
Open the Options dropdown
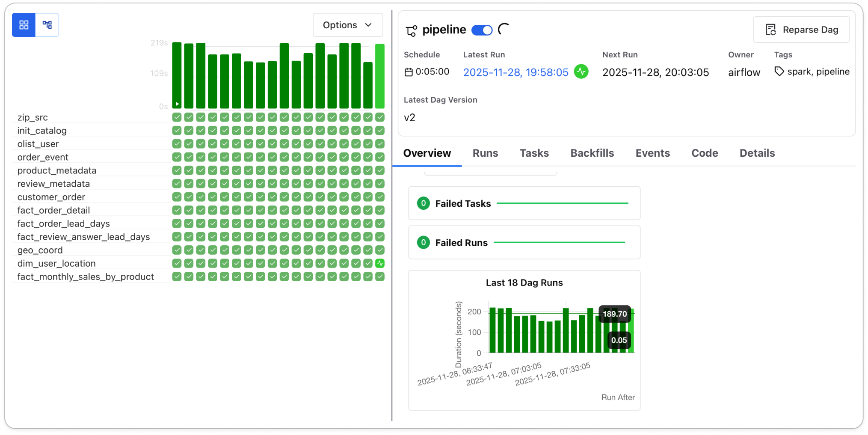347,25
